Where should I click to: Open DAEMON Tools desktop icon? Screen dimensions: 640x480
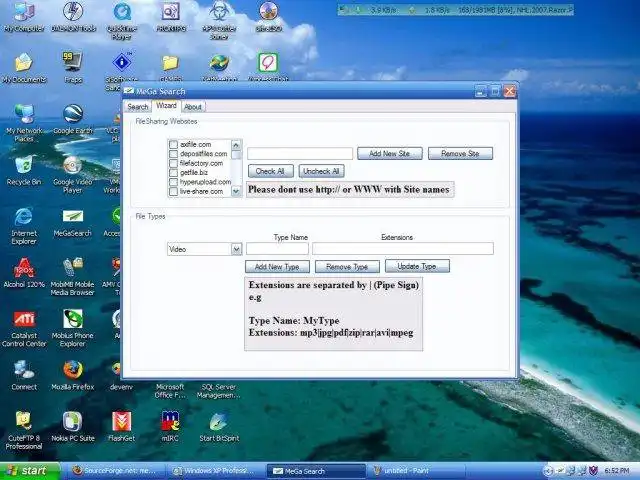coord(73,17)
